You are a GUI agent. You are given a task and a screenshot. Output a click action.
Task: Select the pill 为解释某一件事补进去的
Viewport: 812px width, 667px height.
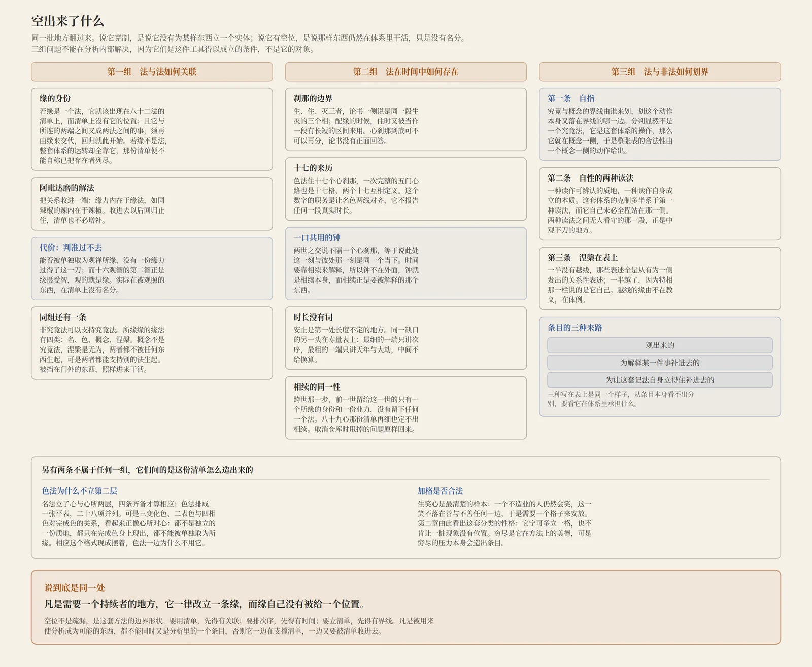click(x=660, y=363)
